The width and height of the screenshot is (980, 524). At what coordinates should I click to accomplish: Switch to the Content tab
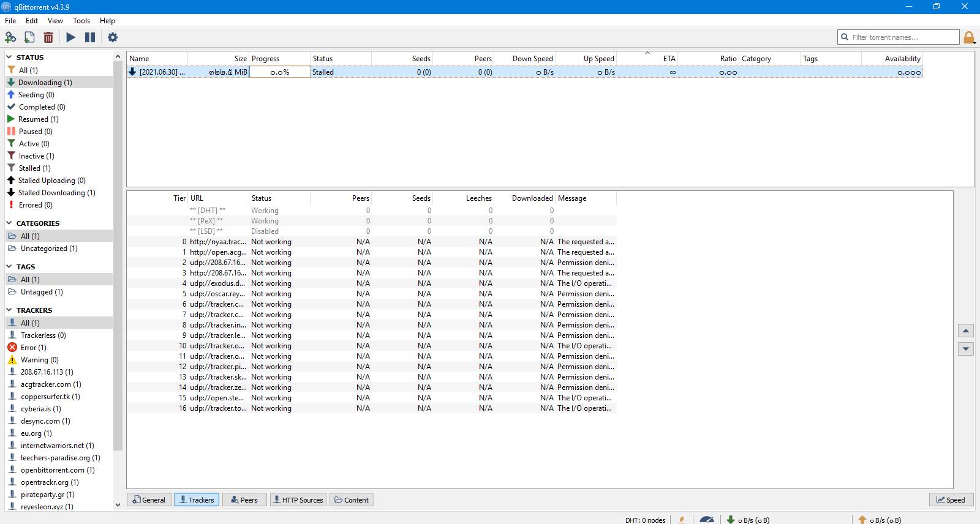point(352,500)
